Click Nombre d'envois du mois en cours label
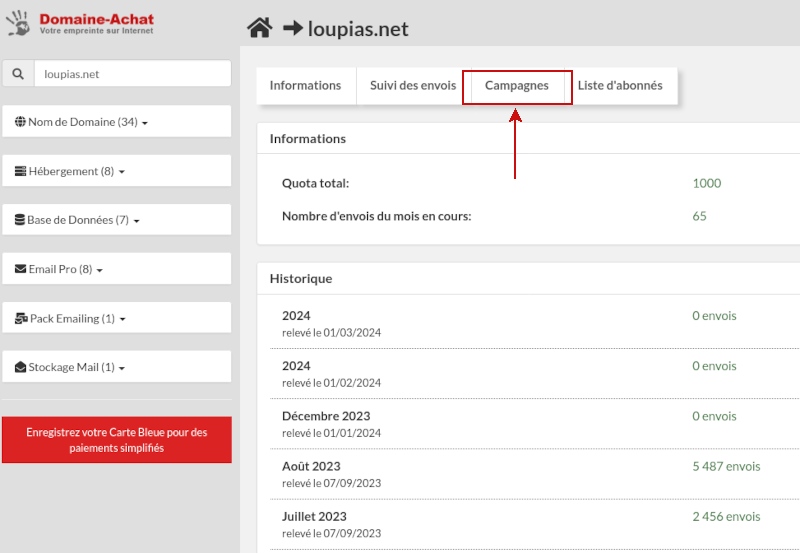Viewport: 801px width, 554px height. pos(376,216)
